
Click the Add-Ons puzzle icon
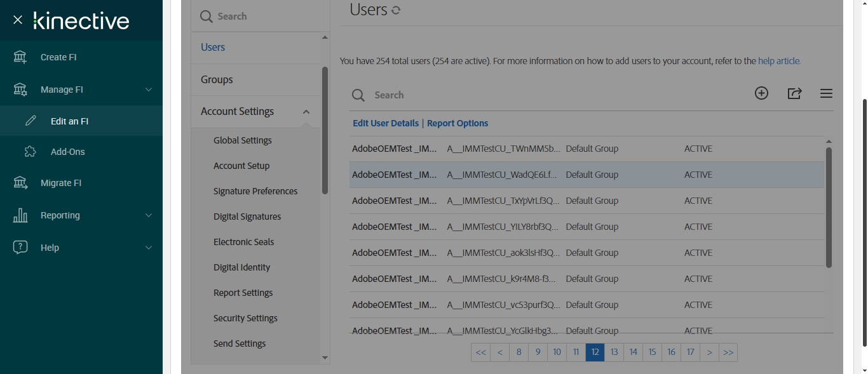pyautogui.click(x=30, y=152)
